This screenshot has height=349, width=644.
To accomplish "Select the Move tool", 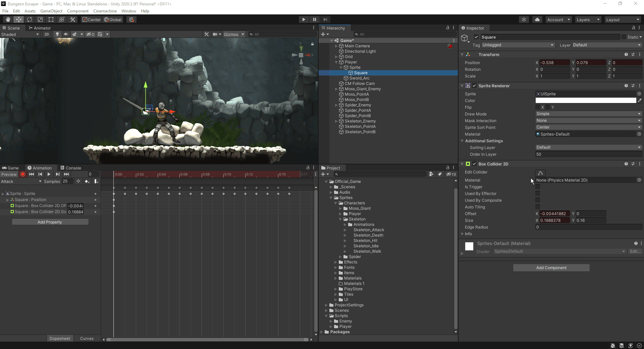I will pyautogui.click(x=19, y=19).
